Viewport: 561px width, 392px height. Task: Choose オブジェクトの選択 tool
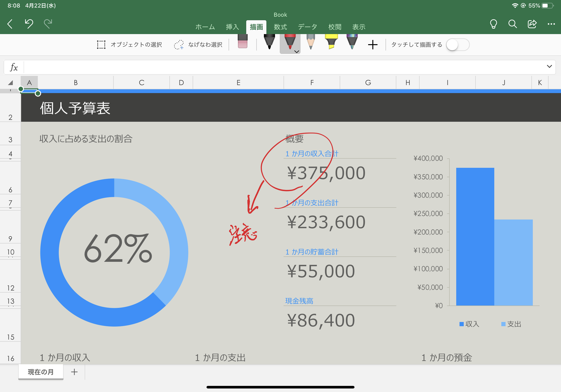click(x=129, y=45)
